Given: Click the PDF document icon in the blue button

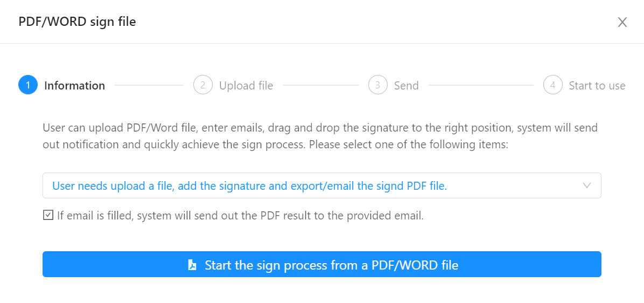Looking at the screenshot, I should (x=192, y=265).
